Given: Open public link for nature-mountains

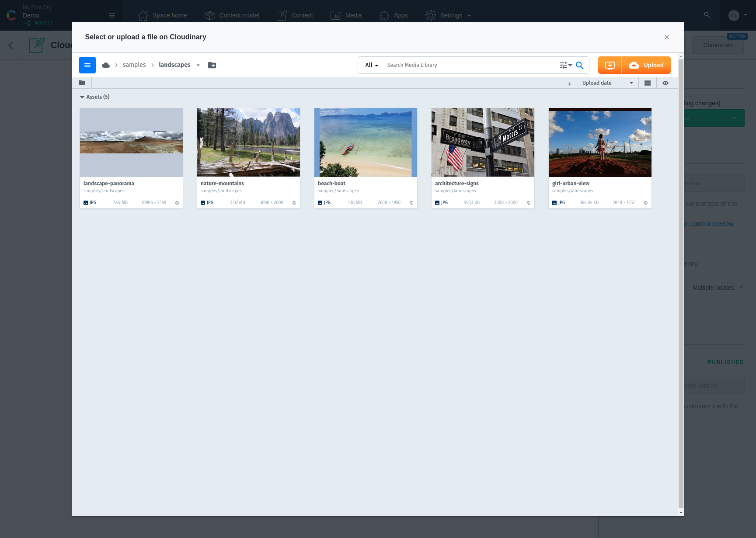Looking at the screenshot, I should click(294, 203).
